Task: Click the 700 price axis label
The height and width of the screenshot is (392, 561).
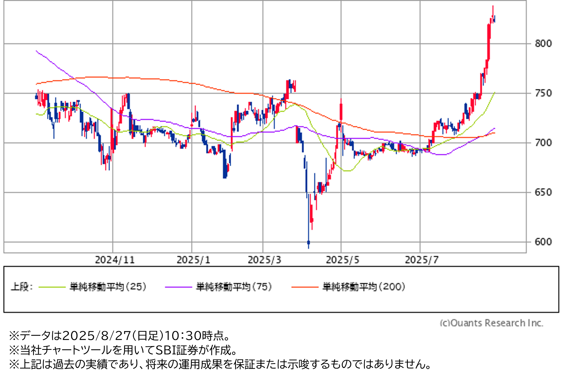Action: click(x=543, y=143)
